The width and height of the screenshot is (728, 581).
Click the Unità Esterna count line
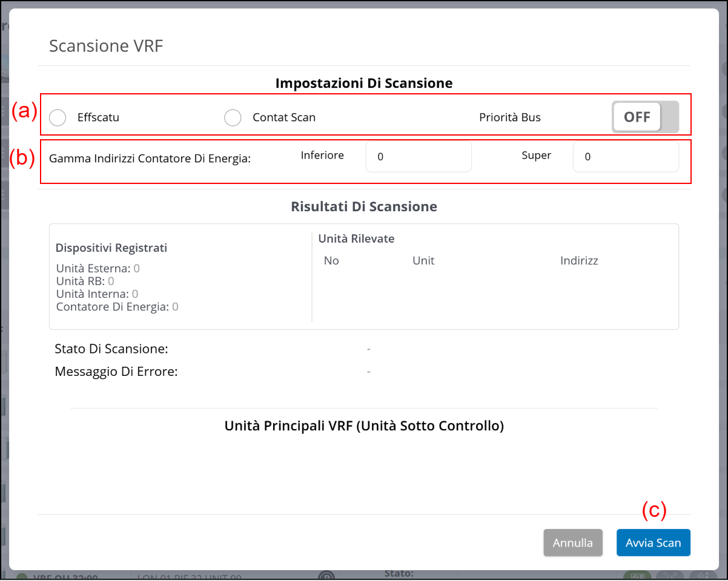point(98,268)
